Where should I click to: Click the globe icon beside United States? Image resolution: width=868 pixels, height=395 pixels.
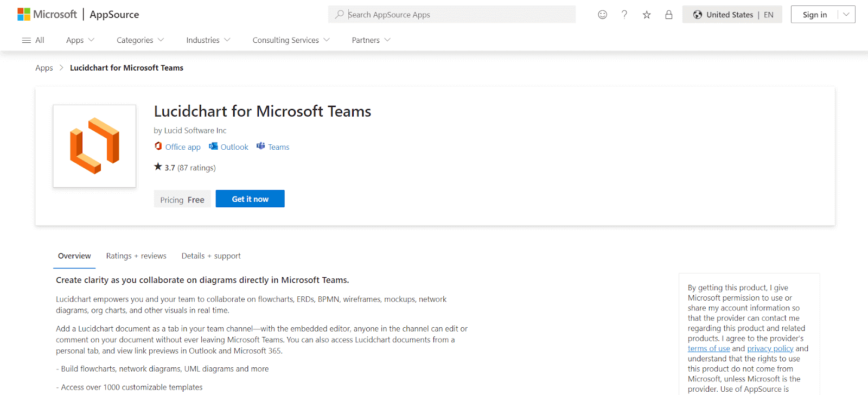(698, 15)
